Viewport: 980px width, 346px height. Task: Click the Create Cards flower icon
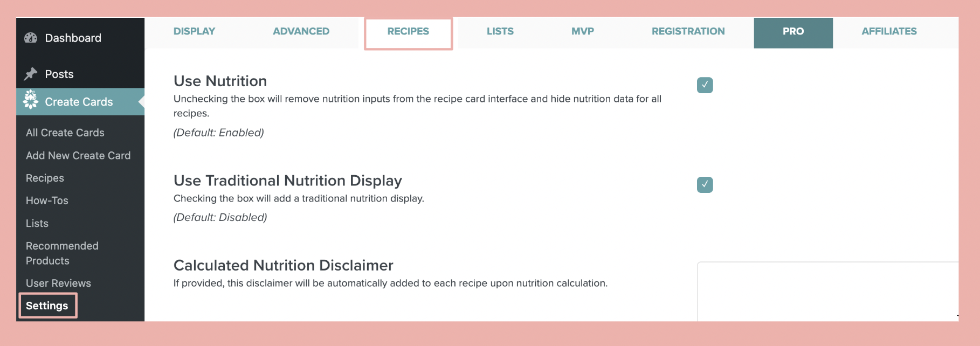[31, 100]
